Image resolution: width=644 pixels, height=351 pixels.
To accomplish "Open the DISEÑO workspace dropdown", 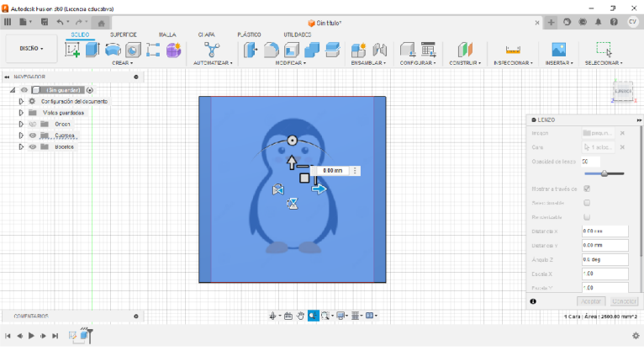I will [31, 49].
